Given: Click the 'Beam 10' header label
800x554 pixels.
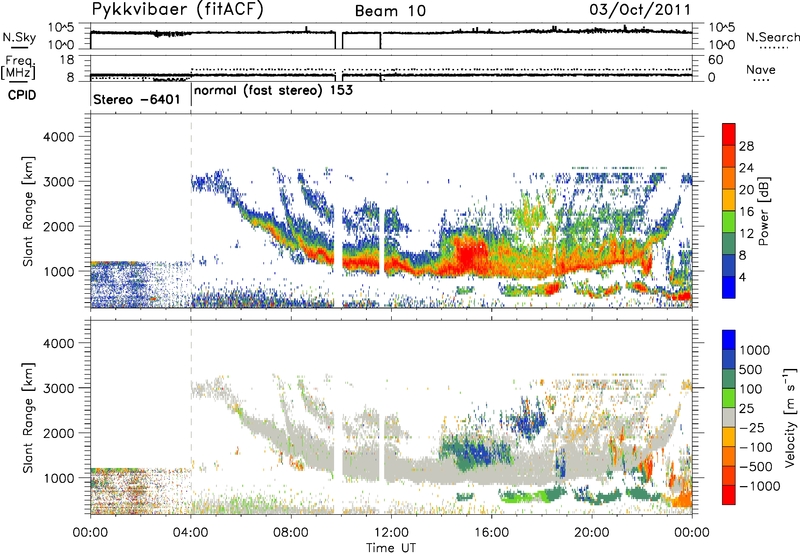Looking at the screenshot, I should pos(390,11).
